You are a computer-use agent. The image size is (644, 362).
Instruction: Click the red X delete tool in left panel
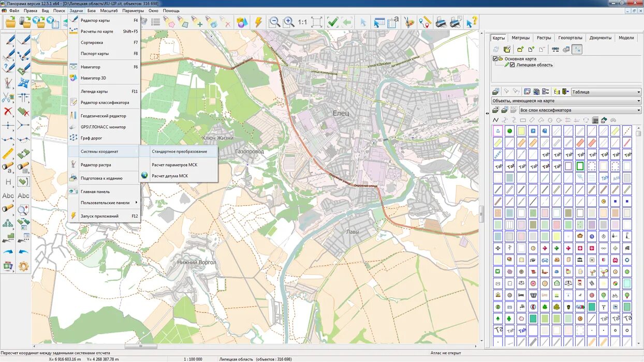pos(8,111)
